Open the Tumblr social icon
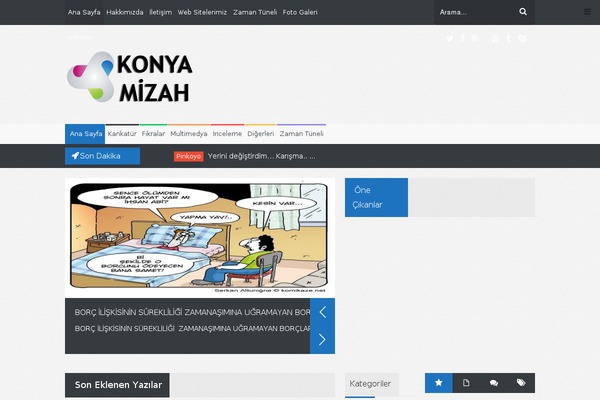This screenshot has width=600, height=400. (509, 38)
